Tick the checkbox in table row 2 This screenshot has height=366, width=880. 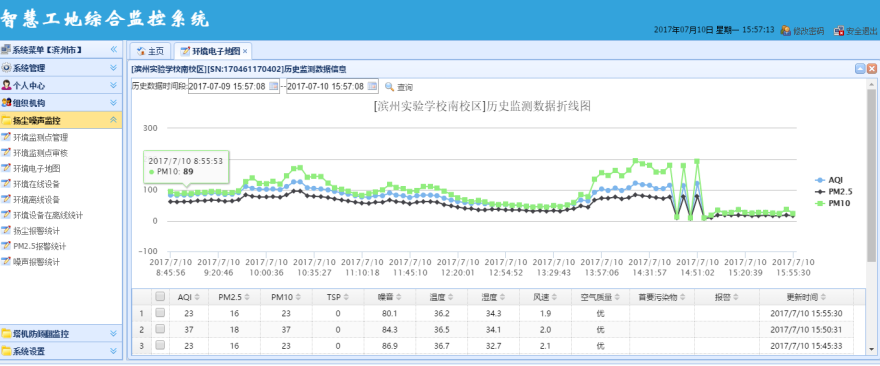(160, 329)
